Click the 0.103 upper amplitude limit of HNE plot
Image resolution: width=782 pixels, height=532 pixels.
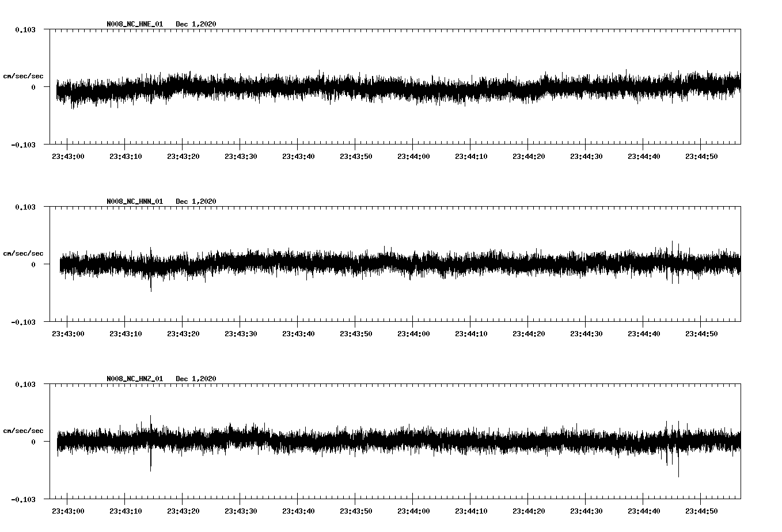[25, 29]
